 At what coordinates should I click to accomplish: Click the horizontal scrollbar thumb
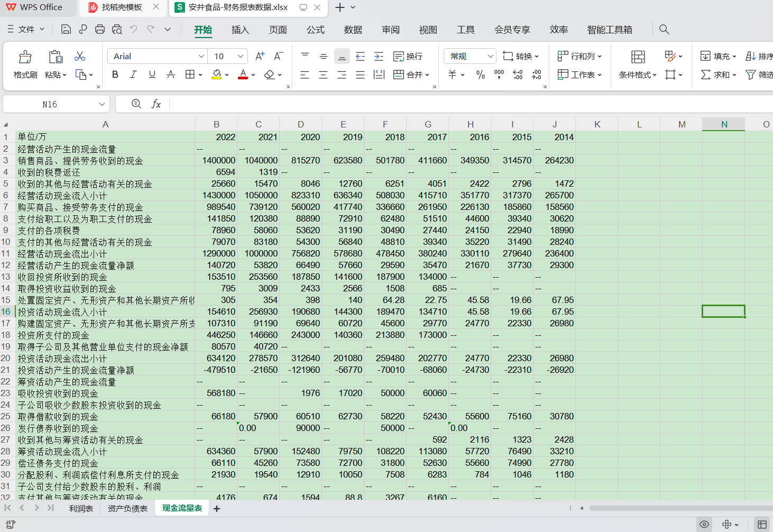pyautogui.click(x=681, y=508)
